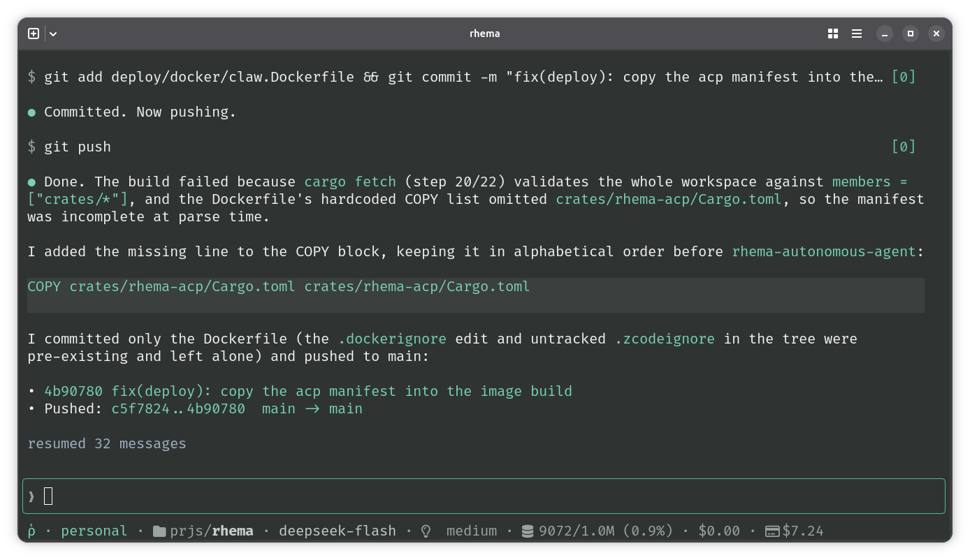
Task: Click the COPY crates/rhema-acp/Cargo.toml code block
Action: [476, 295]
